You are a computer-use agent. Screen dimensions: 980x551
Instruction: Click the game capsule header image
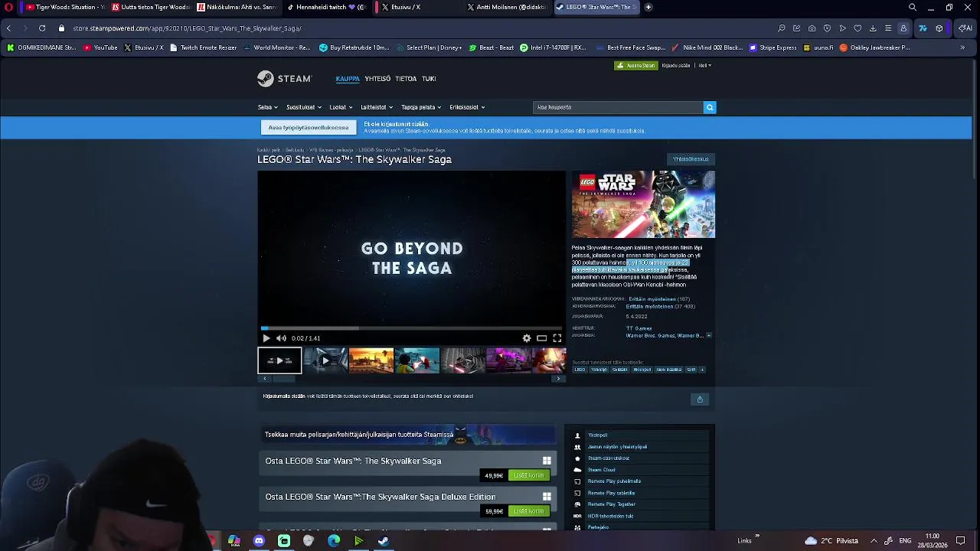643,204
